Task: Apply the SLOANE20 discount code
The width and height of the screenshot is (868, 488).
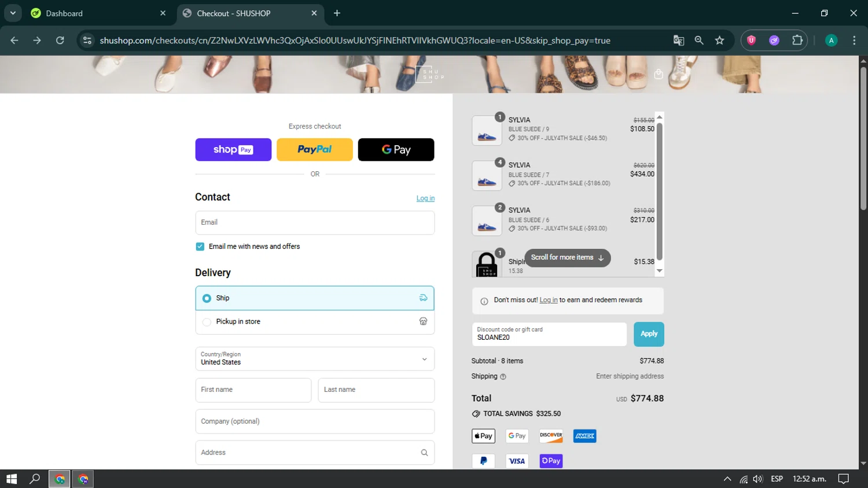Action: click(x=649, y=334)
